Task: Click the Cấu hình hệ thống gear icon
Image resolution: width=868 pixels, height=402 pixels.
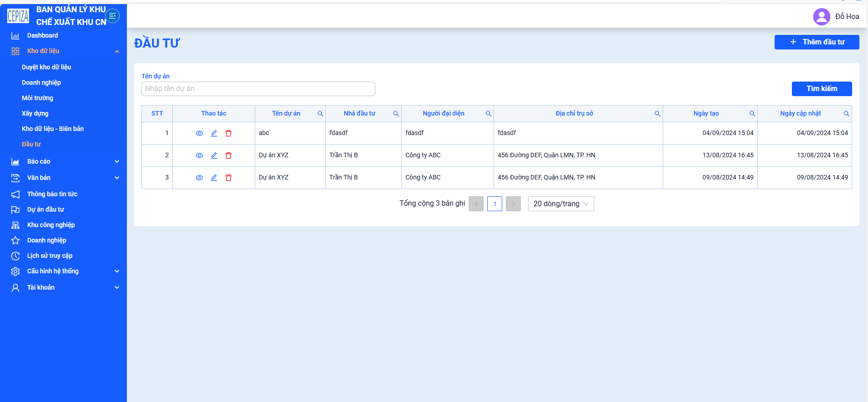Action: [x=15, y=271]
